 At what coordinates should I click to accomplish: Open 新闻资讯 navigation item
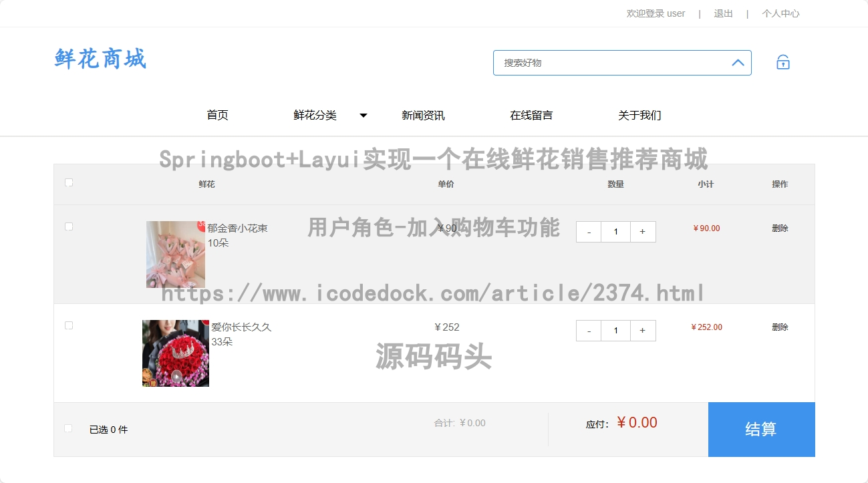pos(423,115)
